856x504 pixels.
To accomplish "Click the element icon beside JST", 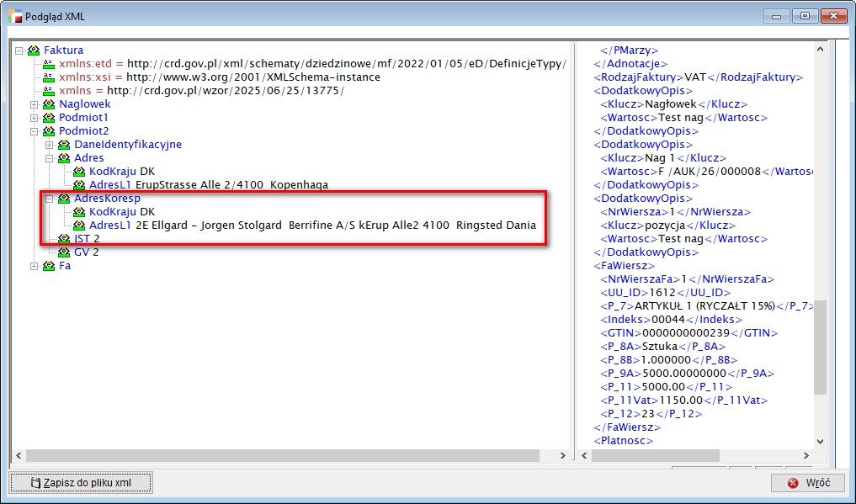I will click(64, 239).
